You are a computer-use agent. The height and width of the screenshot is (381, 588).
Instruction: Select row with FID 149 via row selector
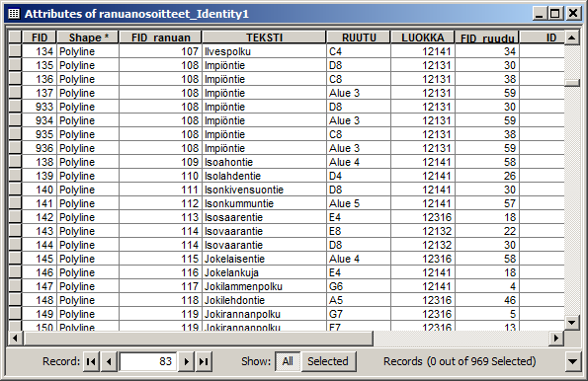[x=15, y=314]
